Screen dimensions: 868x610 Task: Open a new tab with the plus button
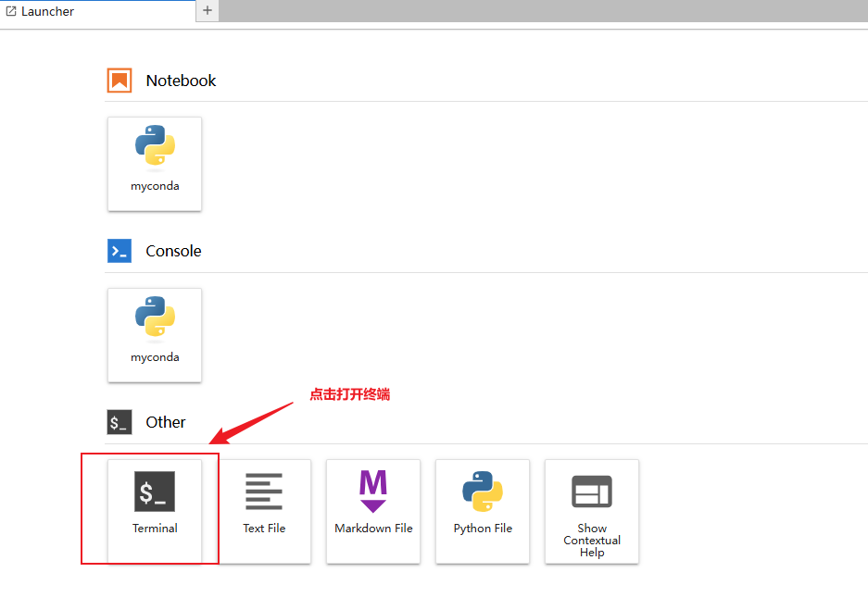[208, 11]
